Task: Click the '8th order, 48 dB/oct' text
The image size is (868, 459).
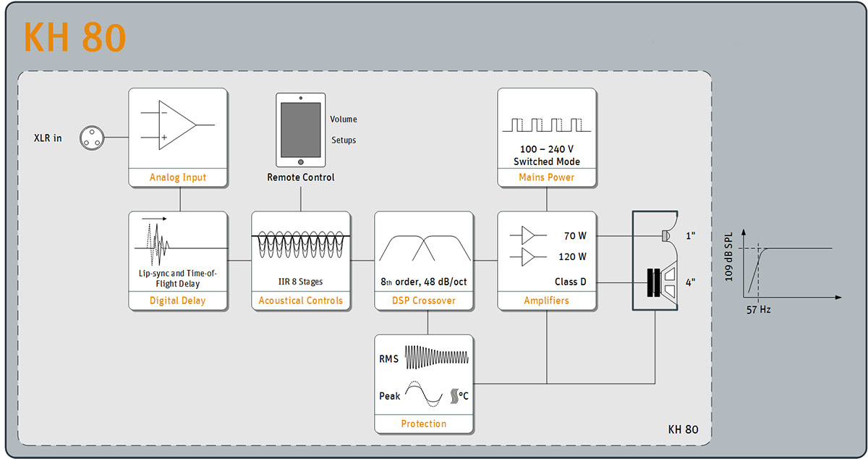Action: [424, 281]
